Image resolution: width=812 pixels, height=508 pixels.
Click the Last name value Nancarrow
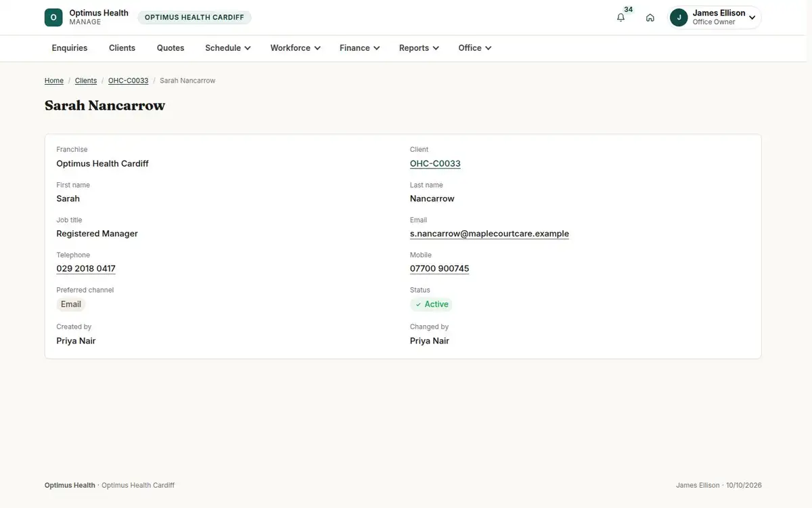coord(432,198)
